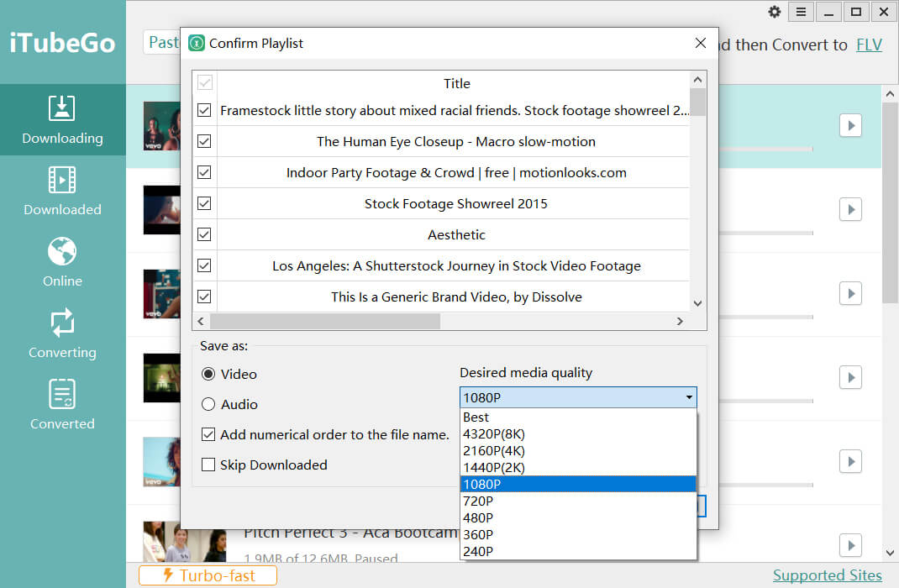
Task: Open the Converting section
Action: click(62, 333)
